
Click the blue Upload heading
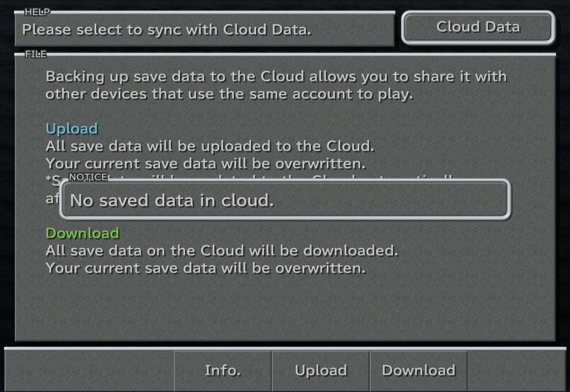[x=72, y=128]
